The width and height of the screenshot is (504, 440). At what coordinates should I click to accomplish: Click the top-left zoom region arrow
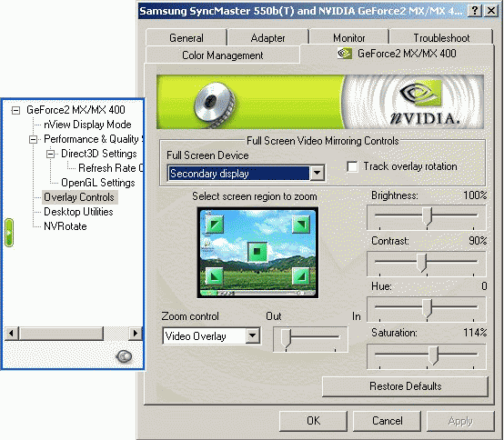215,224
